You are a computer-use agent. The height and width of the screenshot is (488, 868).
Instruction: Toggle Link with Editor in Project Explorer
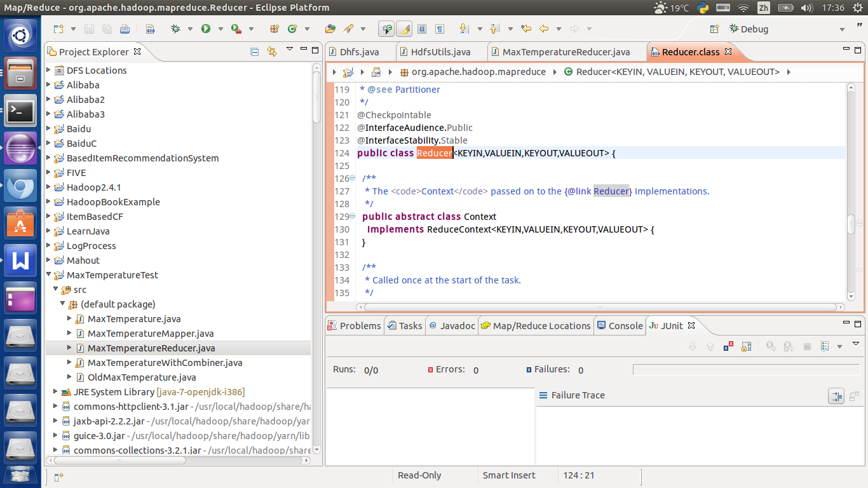coord(272,51)
